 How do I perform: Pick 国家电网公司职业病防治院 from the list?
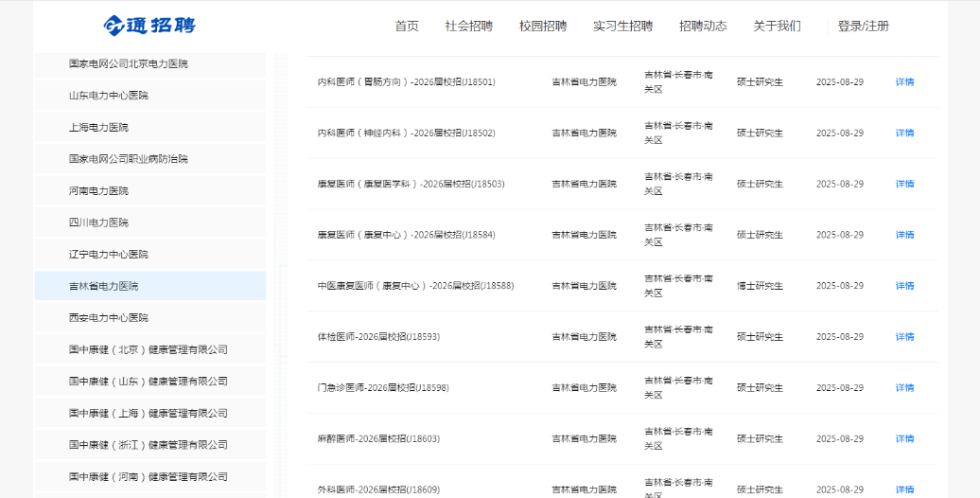pyautogui.click(x=129, y=159)
